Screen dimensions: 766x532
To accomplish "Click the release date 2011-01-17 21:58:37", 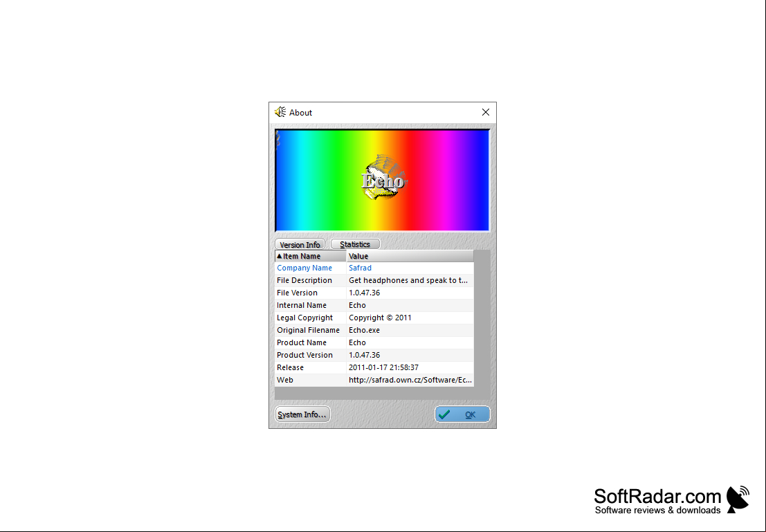I will tap(383, 367).
